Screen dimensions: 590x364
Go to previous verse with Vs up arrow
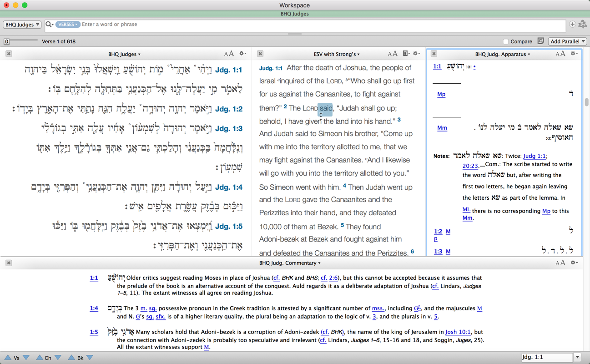[x=8, y=358]
